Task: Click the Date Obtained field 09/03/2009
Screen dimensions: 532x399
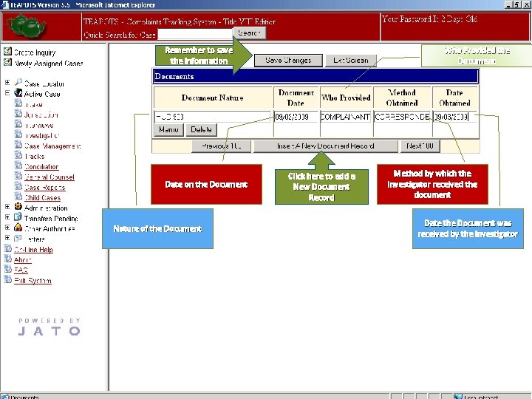Action: [454, 117]
